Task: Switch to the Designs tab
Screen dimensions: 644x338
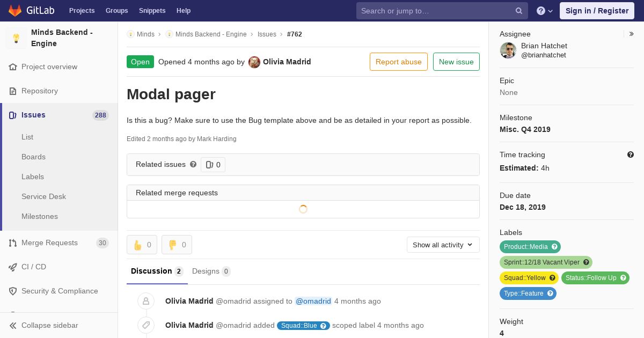Action: [211, 271]
